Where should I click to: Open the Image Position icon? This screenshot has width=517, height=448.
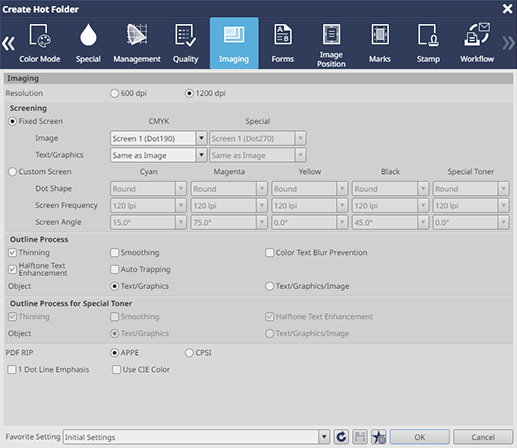coord(331,34)
